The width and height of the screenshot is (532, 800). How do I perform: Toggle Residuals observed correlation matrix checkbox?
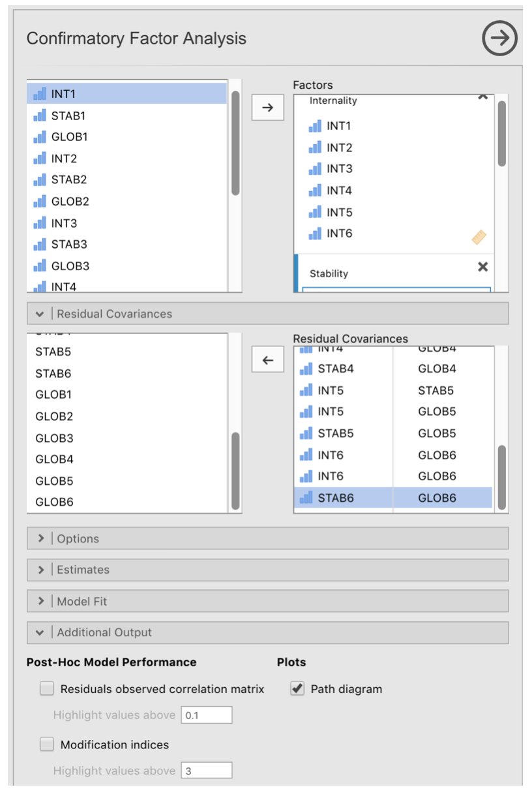click(x=46, y=688)
